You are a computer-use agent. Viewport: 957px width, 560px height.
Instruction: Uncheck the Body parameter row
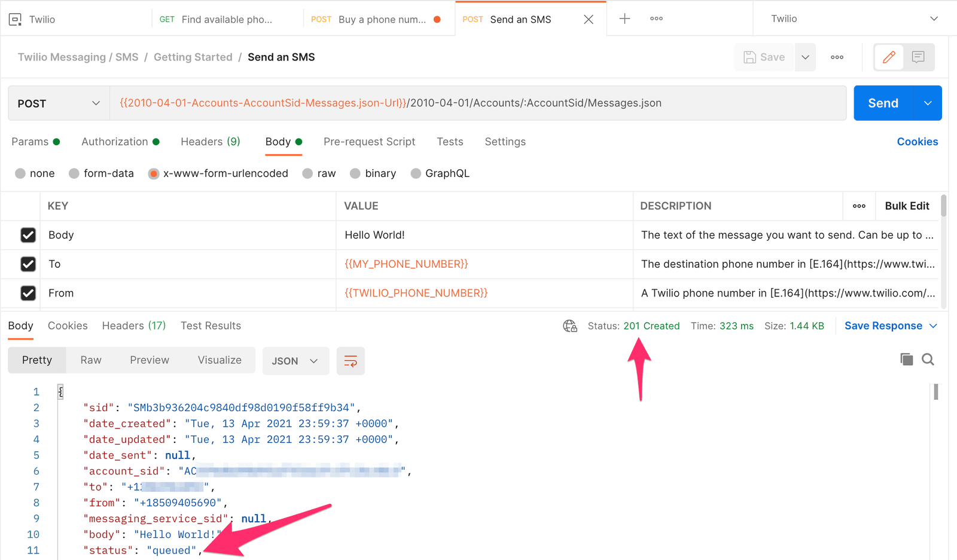point(28,235)
